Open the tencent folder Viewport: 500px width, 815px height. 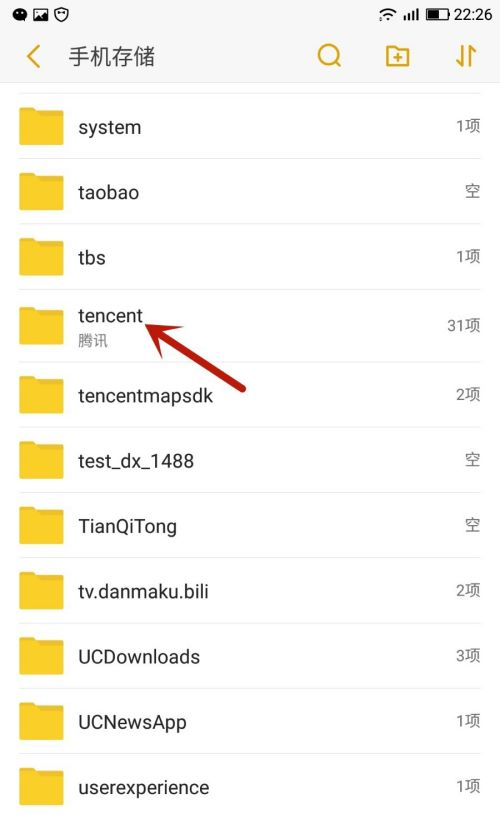249,326
